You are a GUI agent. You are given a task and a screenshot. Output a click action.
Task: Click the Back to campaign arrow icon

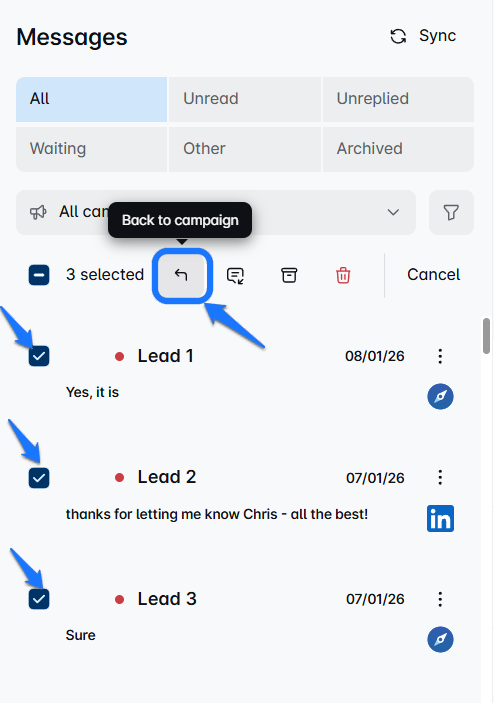(181, 275)
